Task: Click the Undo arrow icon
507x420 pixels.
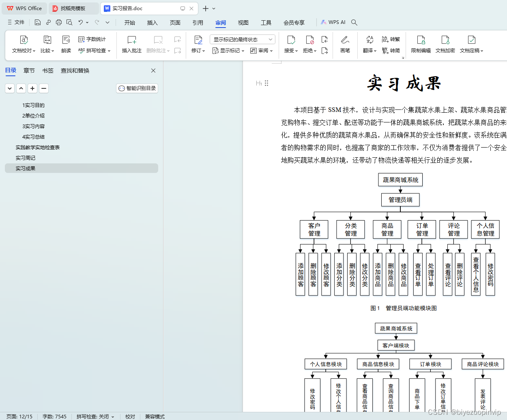Action: coord(80,22)
